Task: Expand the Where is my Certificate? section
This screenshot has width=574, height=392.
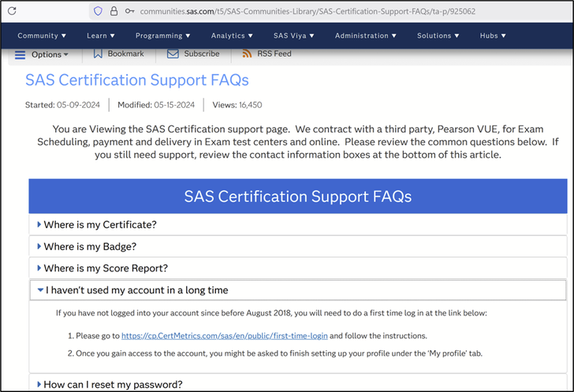Action: point(298,225)
